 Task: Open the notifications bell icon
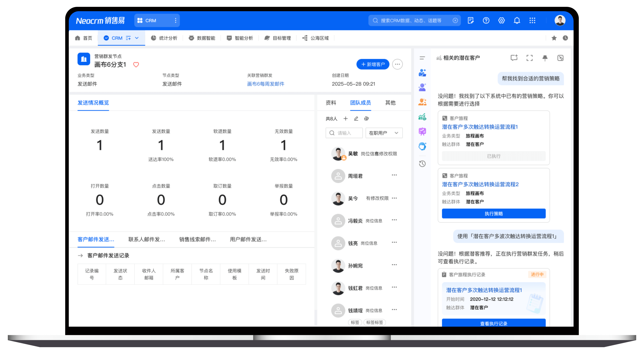click(x=517, y=21)
